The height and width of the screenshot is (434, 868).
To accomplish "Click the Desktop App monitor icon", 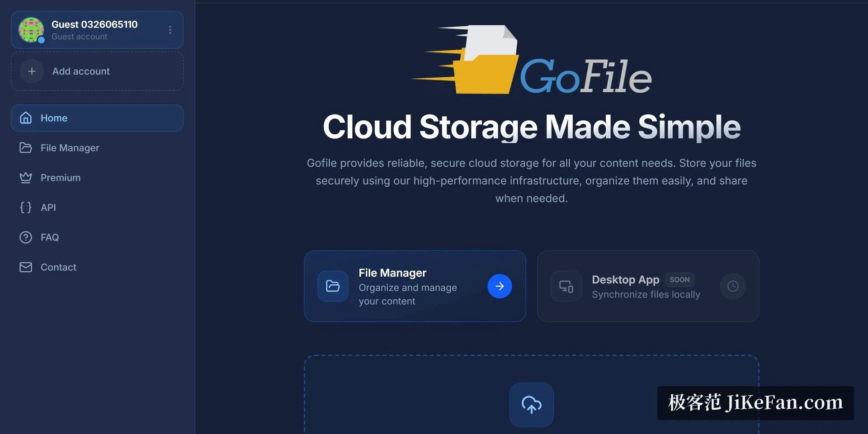I will [566, 286].
